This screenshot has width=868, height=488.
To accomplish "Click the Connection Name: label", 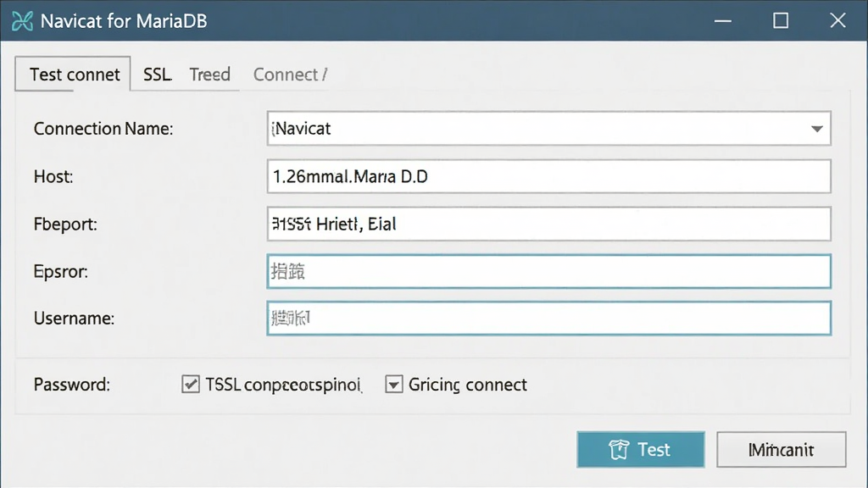I will tap(103, 129).
